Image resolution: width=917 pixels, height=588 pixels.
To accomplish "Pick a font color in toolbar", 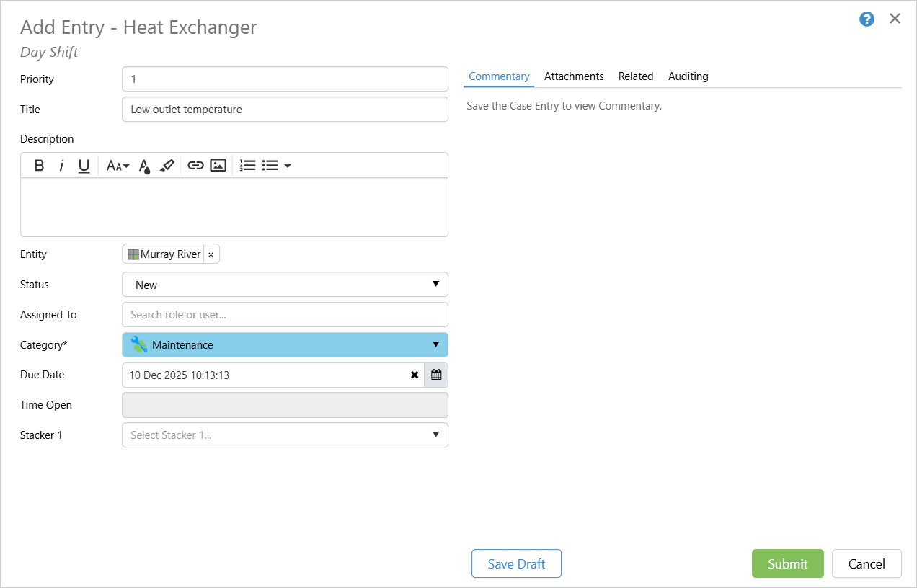I will 145,166.
